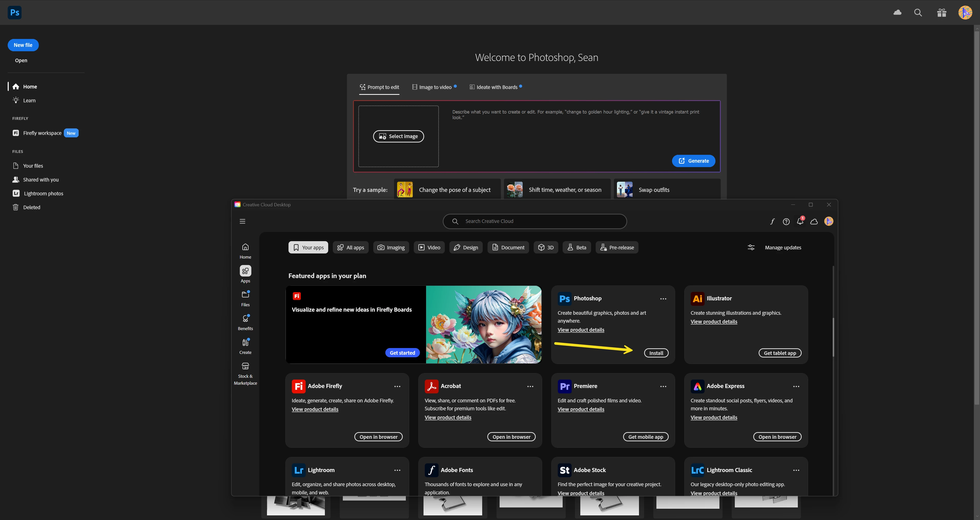Screen dimensions: 980x520
Task: Try the Swap outfits sample
Action: pos(667,190)
